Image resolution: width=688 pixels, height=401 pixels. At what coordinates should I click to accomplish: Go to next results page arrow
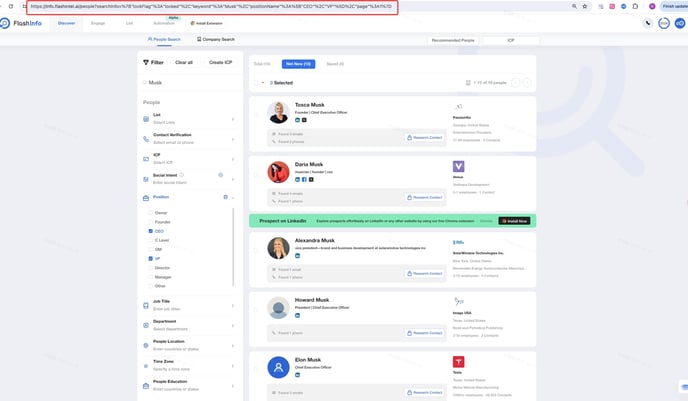pos(527,82)
